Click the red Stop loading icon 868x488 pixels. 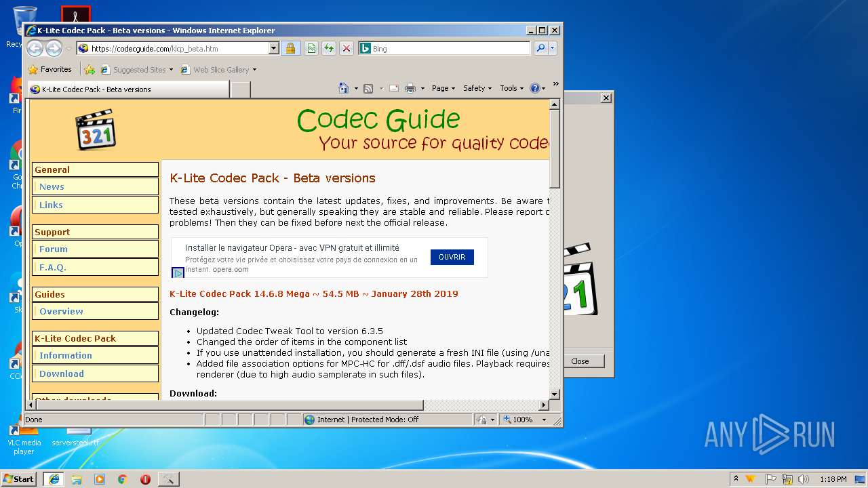coord(347,48)
